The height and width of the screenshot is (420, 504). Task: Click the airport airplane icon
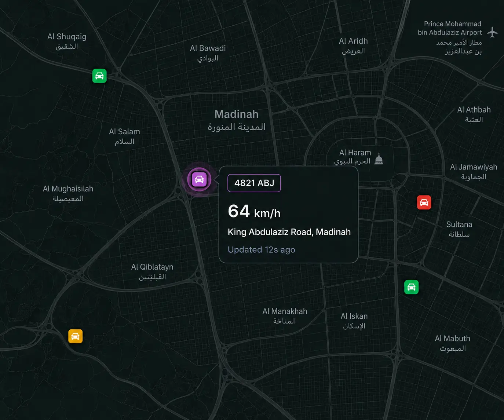pyautogui.click(x=492, y=32)
